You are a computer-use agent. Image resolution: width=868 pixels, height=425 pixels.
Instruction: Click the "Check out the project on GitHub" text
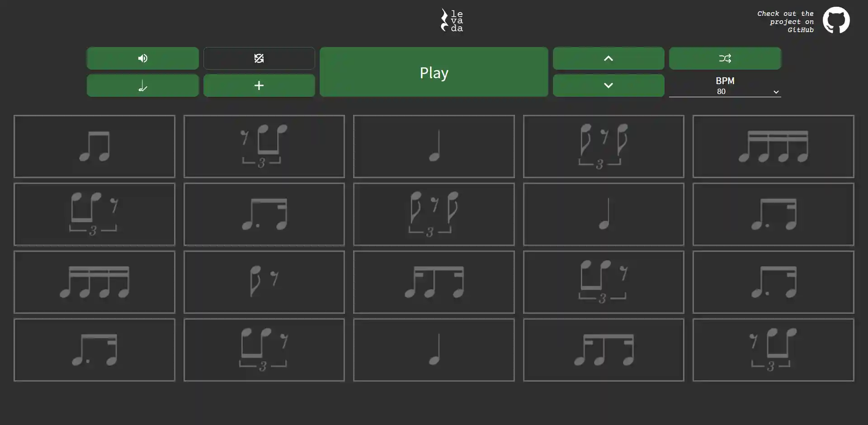pyautogui.click(x=785, y=22)
